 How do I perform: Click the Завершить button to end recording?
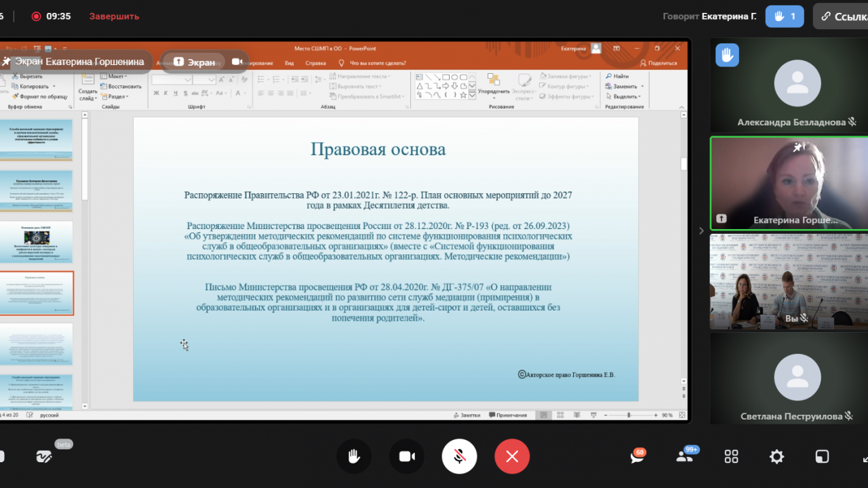(x=114, y=16)
